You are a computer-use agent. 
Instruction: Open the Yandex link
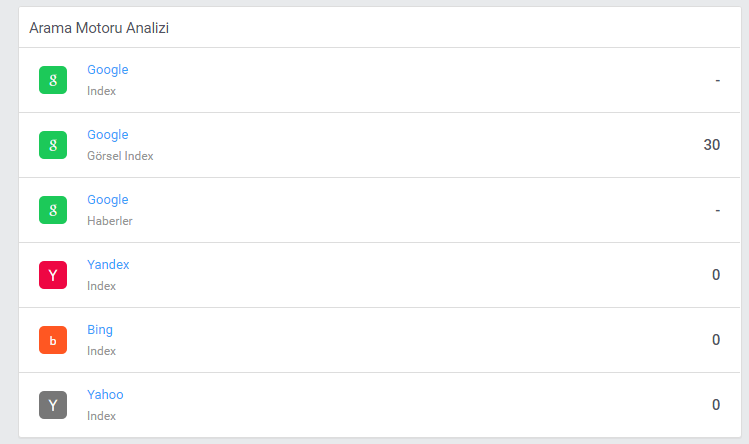click(108, 264)
